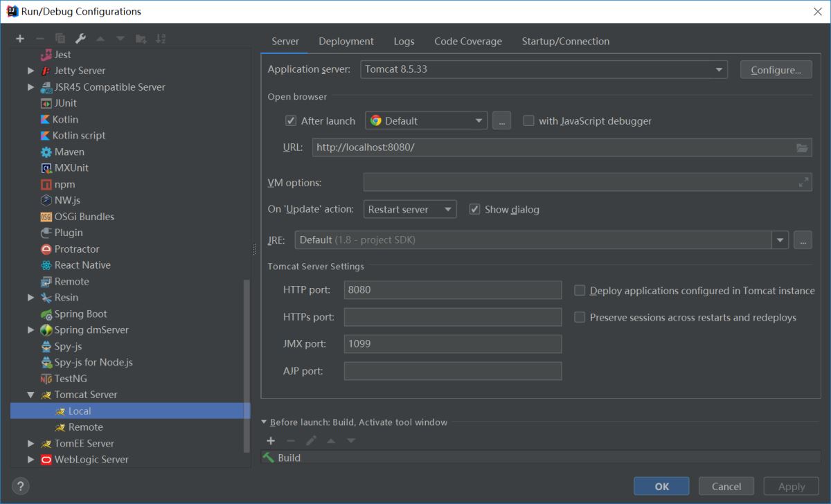Click the Spy-js for Node.js icon

(x=46, y=363)
